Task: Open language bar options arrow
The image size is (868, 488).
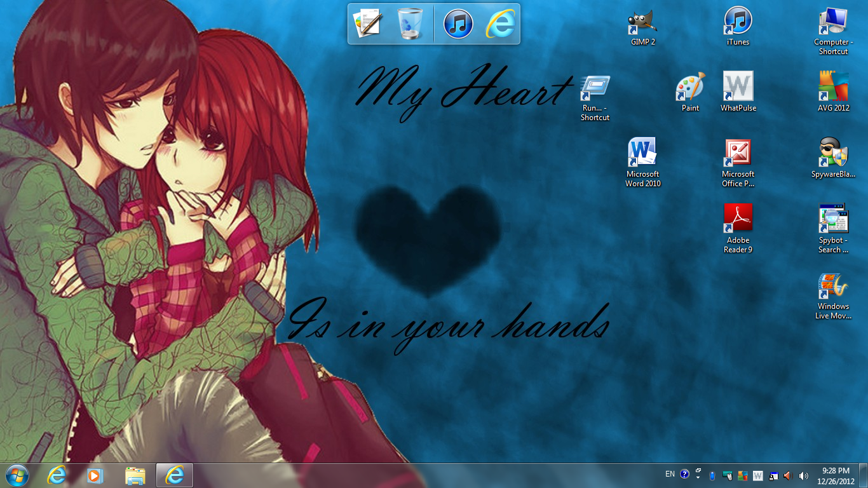Action: [x=698, y=477]
